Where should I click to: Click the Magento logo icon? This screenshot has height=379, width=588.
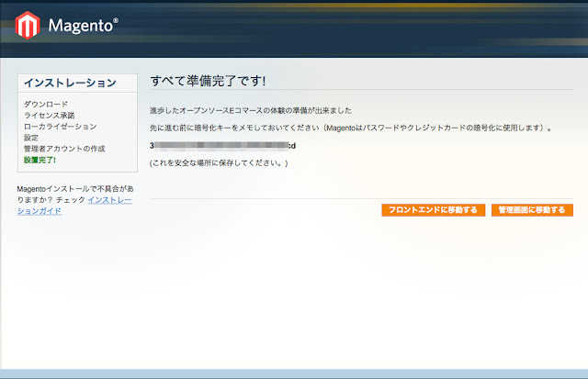[x=28, y=25]
